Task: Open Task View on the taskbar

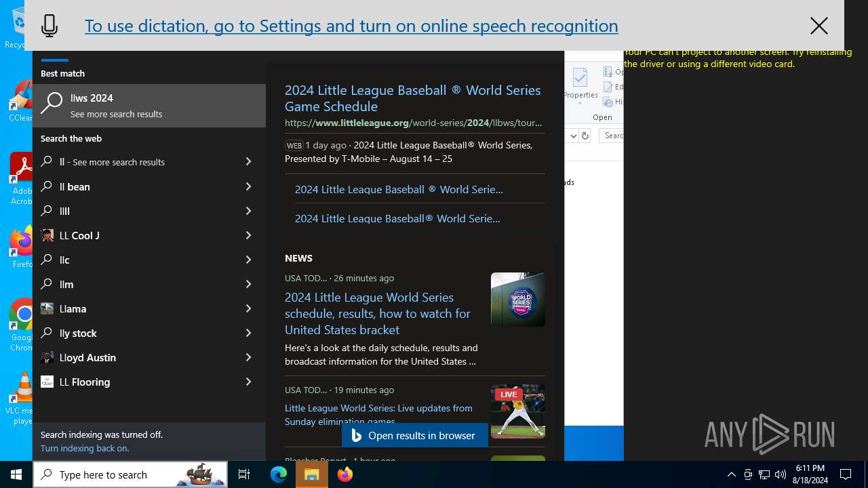Action: (244, 474)
